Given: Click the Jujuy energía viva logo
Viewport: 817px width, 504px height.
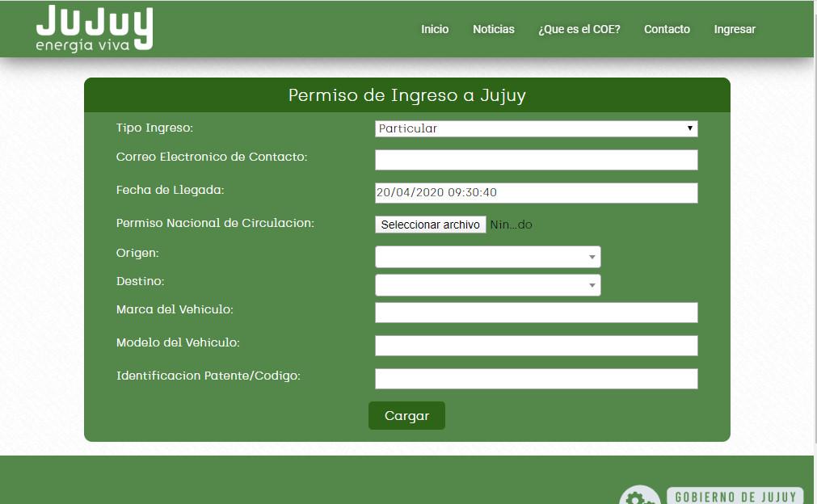Looking at the screenshot, I should [95, 28].
